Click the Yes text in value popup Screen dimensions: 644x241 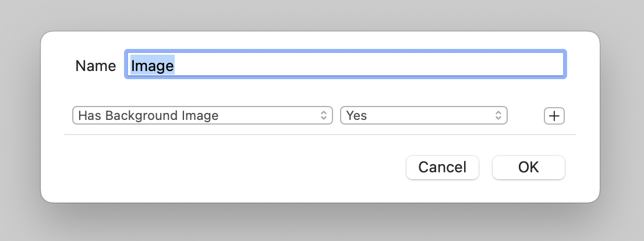coord(357,115)
